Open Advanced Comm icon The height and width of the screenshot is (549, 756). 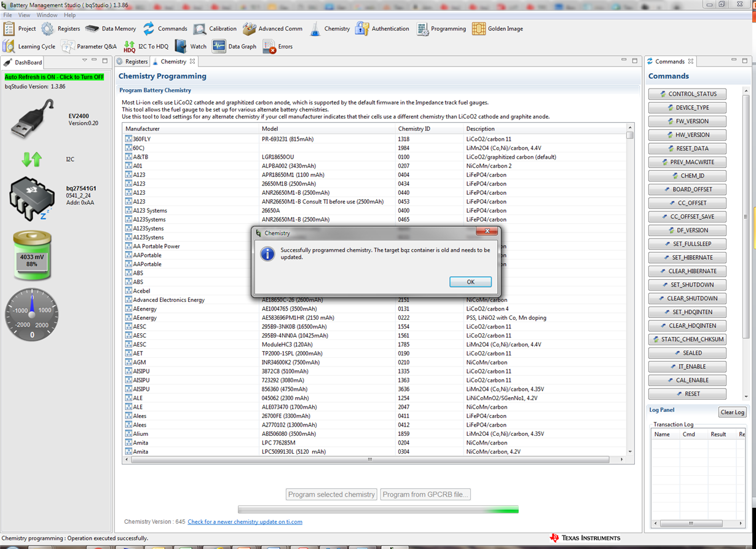[x=249, y=28]
